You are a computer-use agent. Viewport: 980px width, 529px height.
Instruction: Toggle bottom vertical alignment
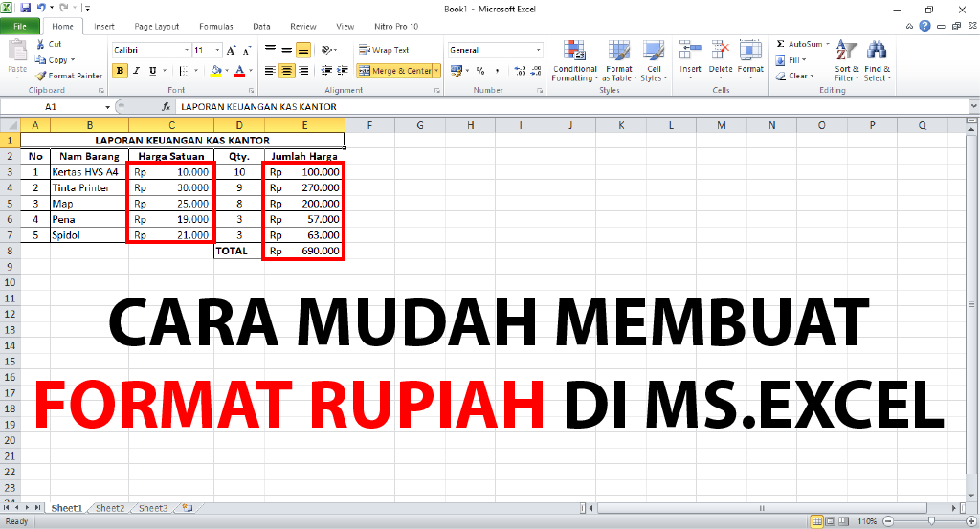(303, 50)
